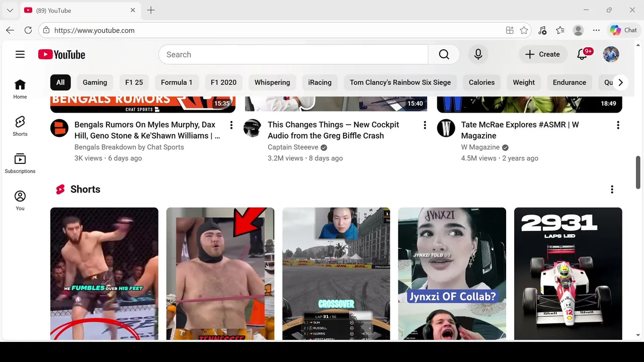The image size is (644, 362).
Task: Add this page to favorites star
Action: coord(524,30)
